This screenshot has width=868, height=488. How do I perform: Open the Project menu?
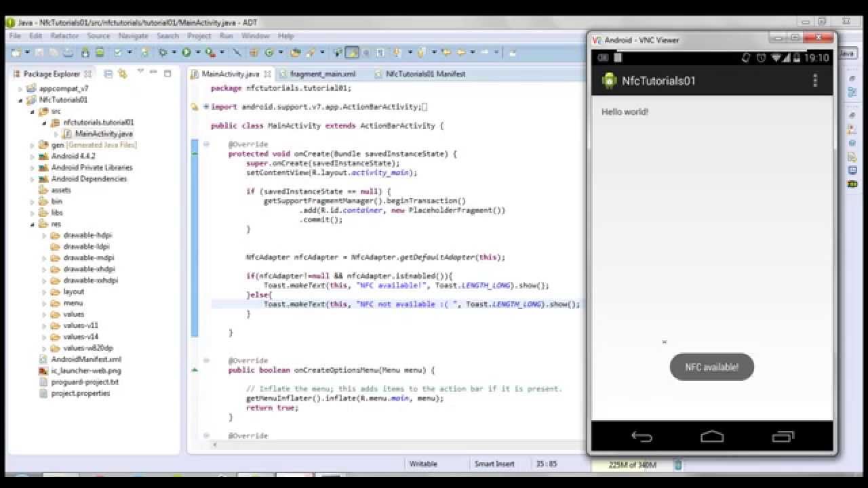pos(199,36)
